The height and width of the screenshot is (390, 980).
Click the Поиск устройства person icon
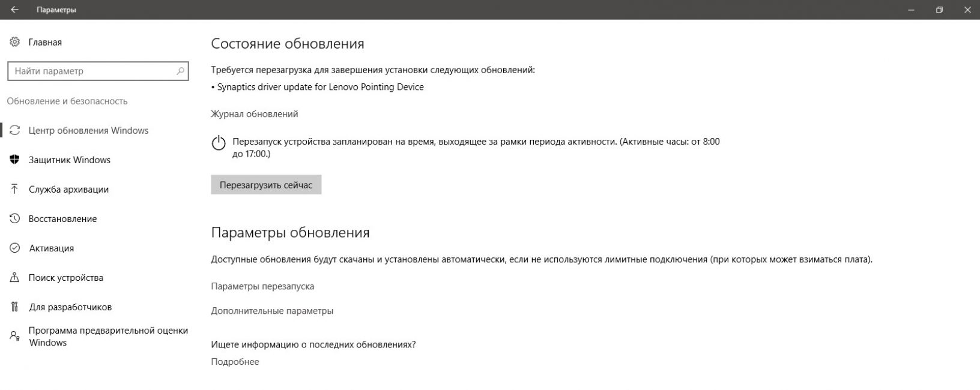tap(15, 277)
